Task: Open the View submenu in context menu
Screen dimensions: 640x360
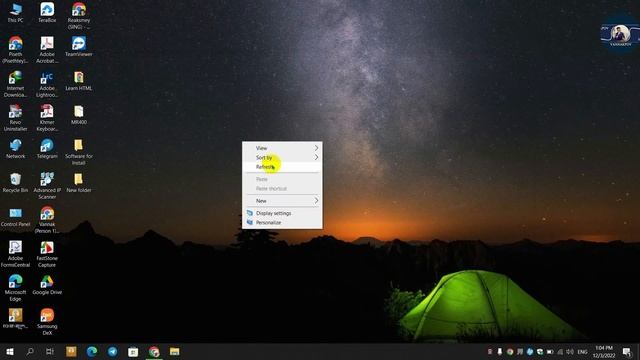Action: tap(282, 148)
